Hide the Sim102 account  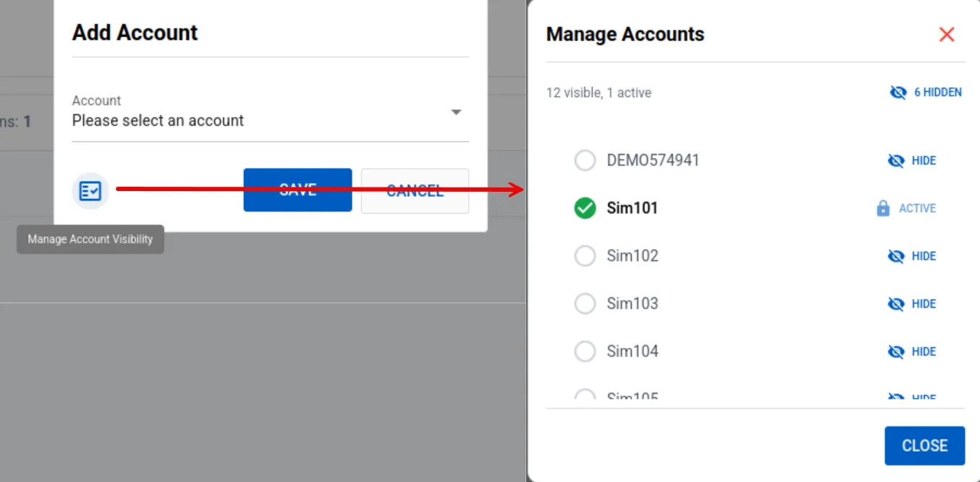pyautogui.click(x=912, y=256)
